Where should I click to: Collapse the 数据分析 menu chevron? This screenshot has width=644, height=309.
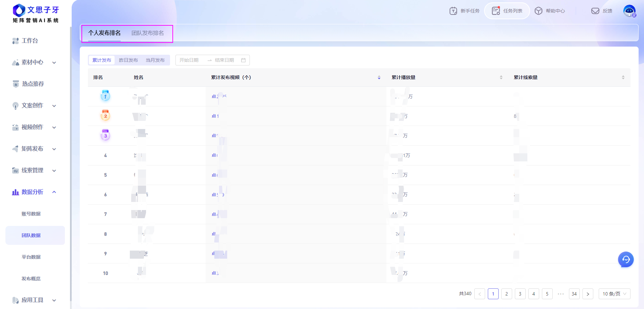[x=54, y=192]
